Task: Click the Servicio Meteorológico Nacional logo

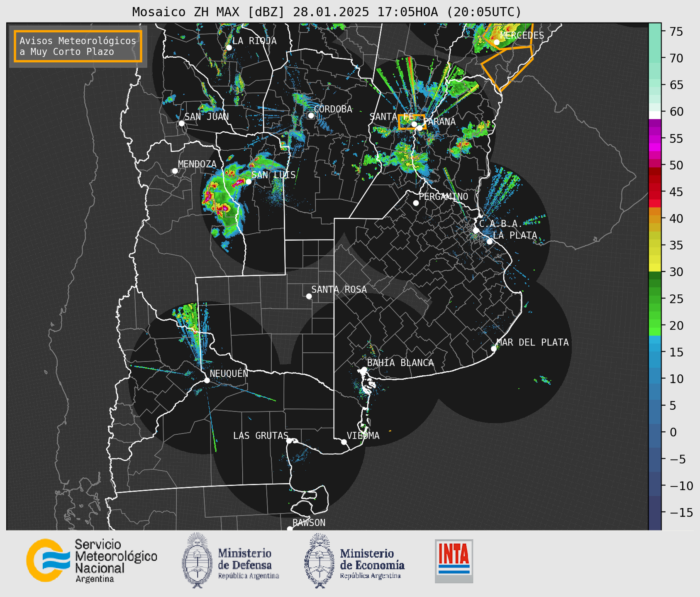Action: point(92,560)
